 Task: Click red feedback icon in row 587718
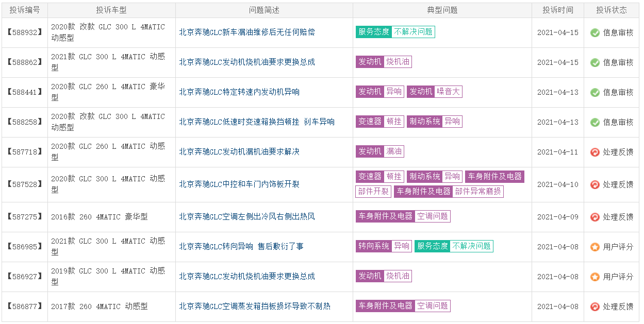(x=595, y=152)
